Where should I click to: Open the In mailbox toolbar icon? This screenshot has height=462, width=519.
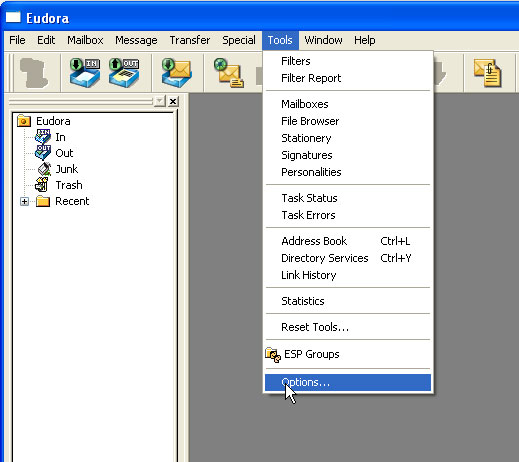[85, 72]
